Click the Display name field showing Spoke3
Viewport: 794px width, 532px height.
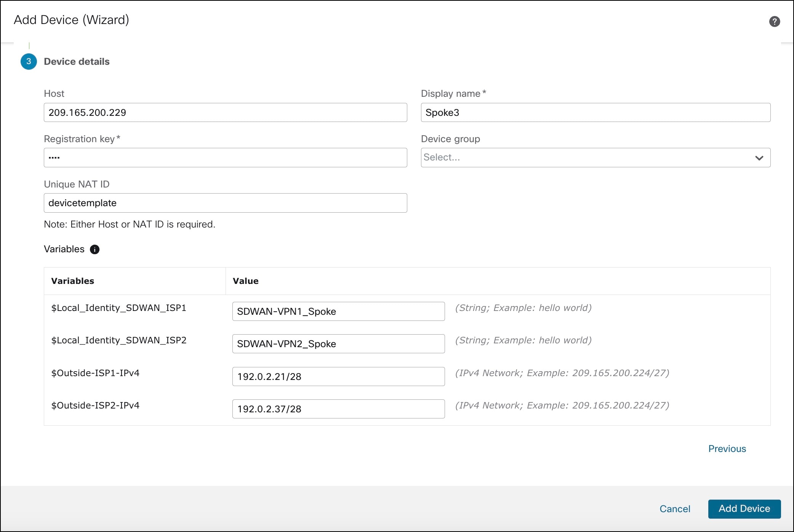(595, 112)
